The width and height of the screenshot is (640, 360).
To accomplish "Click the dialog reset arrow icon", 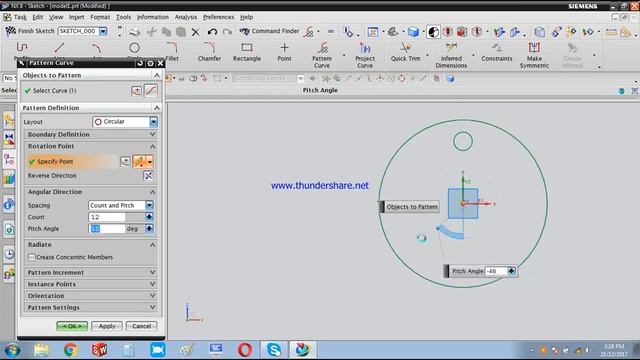I will click(x=140, y=63).
